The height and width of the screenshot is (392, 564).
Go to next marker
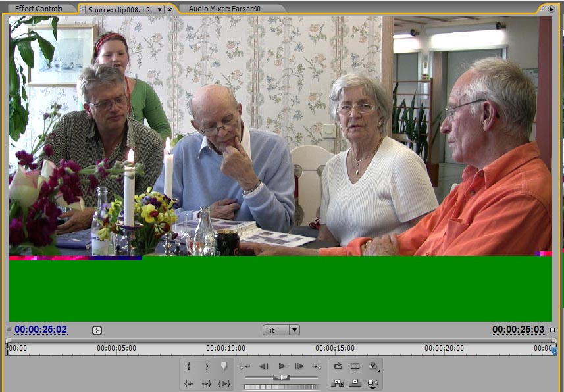point(317,366)
